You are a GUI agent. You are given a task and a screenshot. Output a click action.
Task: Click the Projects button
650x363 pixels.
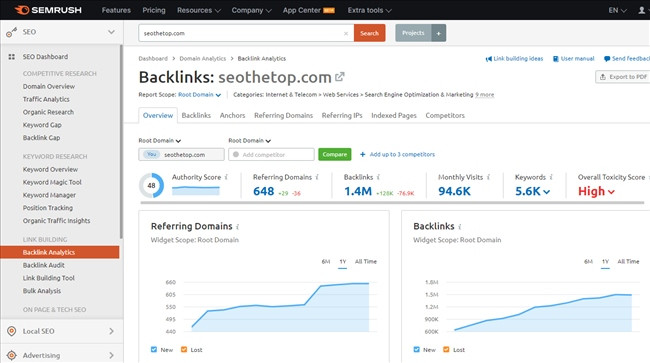coord(413,33)
